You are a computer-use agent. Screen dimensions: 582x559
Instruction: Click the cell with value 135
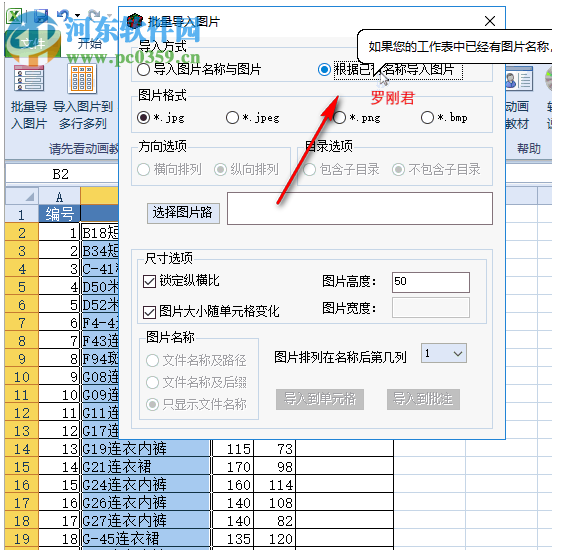click(233, 539)
